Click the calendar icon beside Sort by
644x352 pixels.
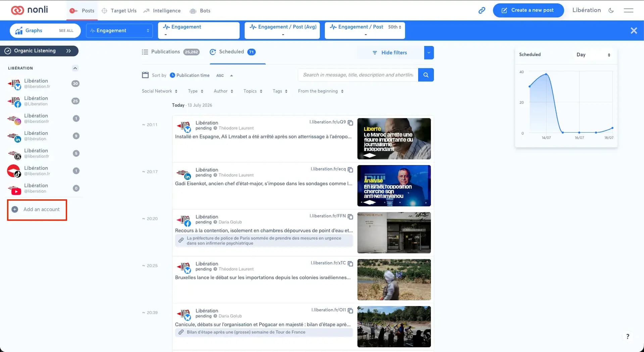coord(145,75)
